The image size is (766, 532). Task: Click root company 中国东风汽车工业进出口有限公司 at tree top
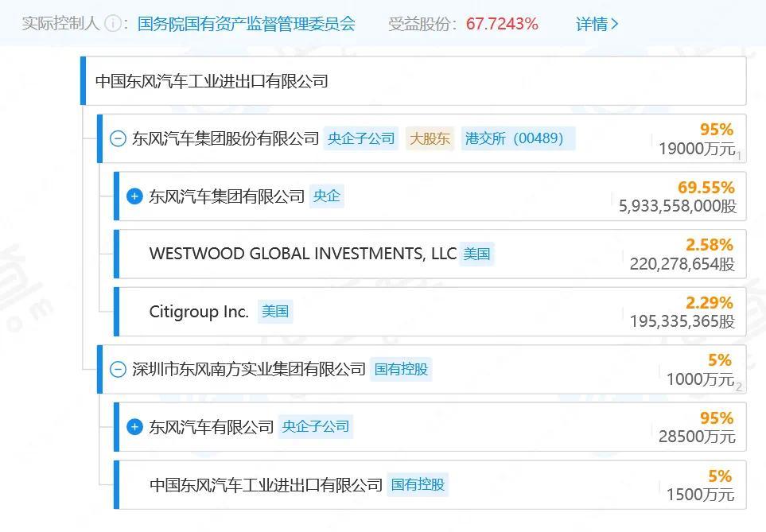[212, 81]
